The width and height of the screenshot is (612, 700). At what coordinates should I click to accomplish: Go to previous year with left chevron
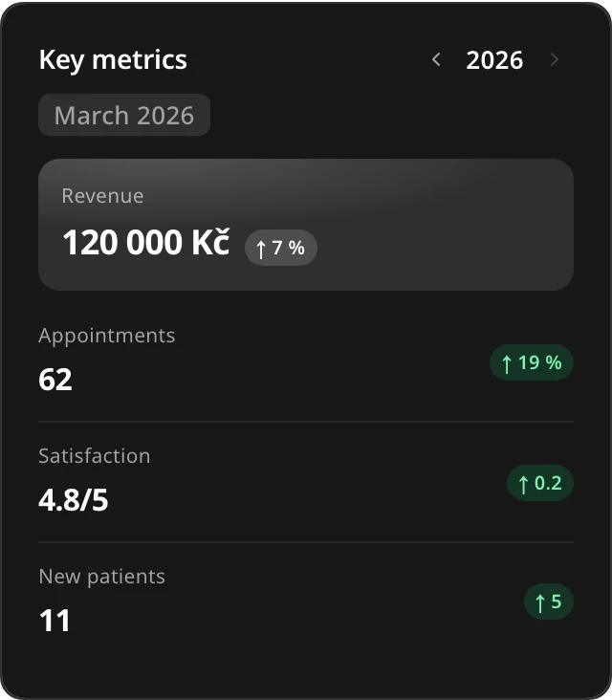pos(437,59)
